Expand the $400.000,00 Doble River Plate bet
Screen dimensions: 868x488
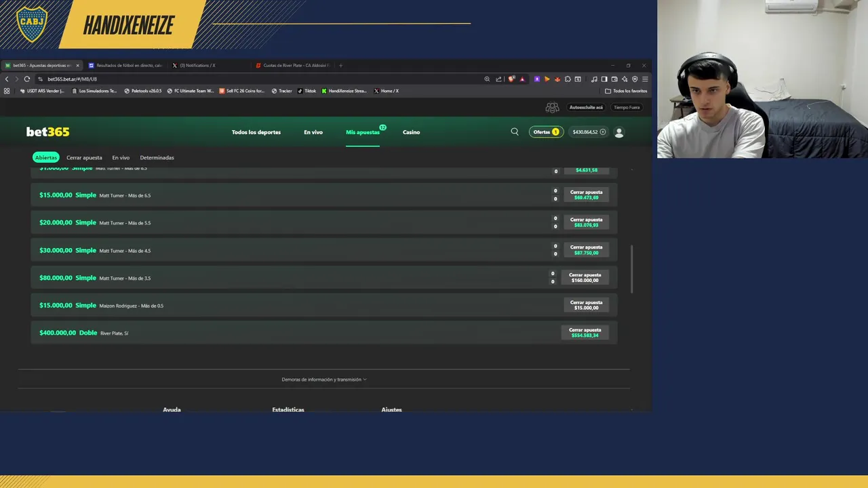(324, 333)
